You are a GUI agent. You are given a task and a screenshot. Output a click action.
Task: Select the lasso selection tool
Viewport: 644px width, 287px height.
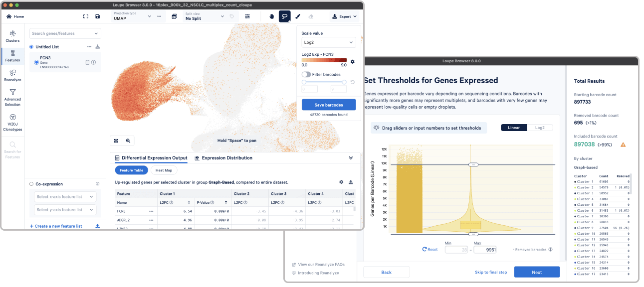pyautogui.click(x=284, y=16)
